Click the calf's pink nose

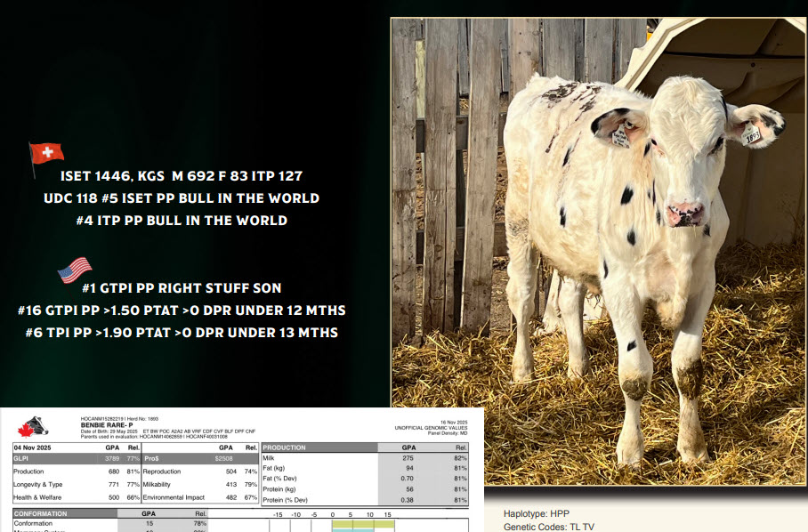point(685,213)
